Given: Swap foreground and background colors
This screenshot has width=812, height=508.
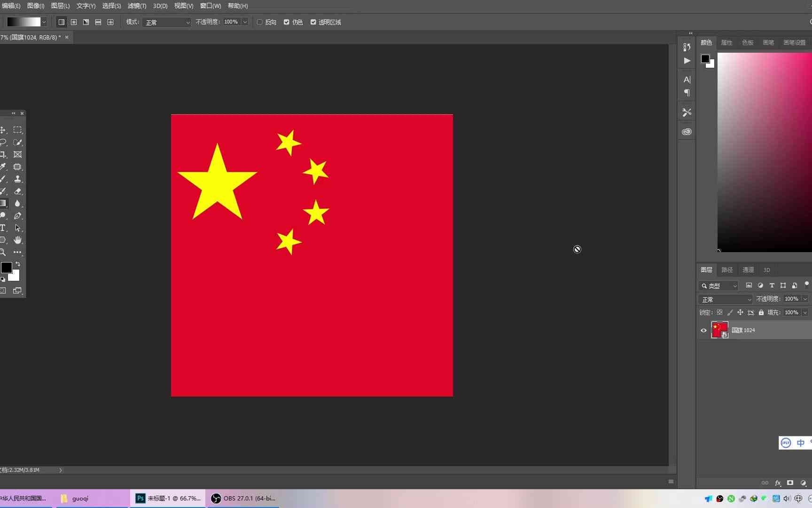Looking at the screenshot, I should point(18,264).
